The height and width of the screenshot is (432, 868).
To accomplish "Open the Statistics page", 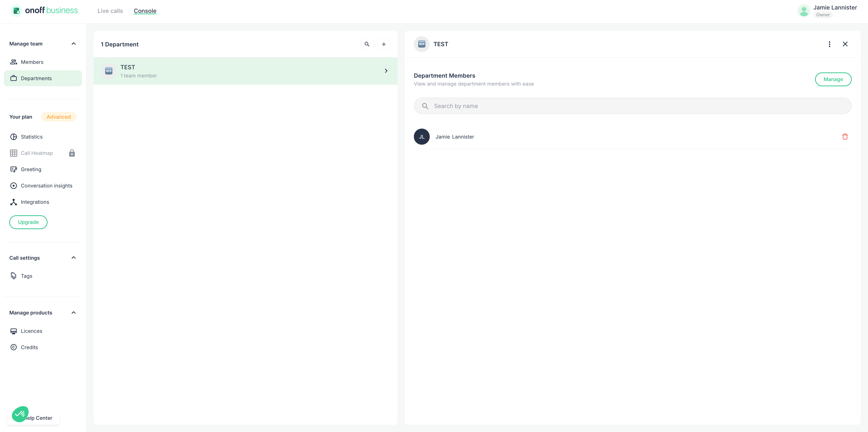I will click(43, 137).
